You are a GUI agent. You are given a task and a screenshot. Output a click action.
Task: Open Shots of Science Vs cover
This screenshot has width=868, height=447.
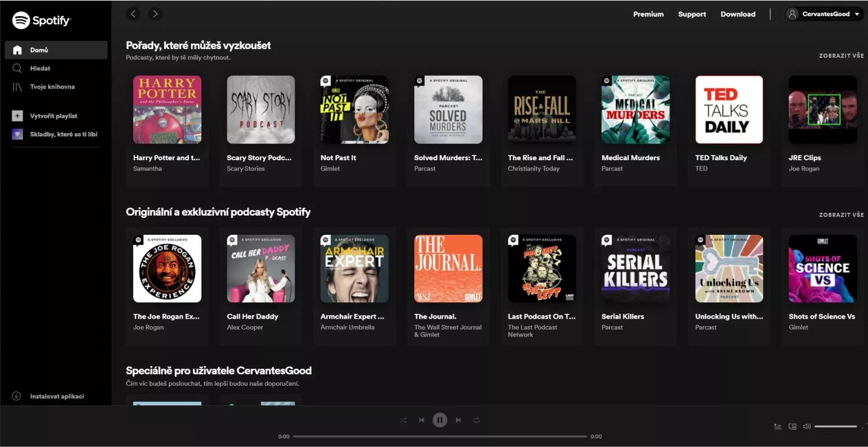pos(823,268)
